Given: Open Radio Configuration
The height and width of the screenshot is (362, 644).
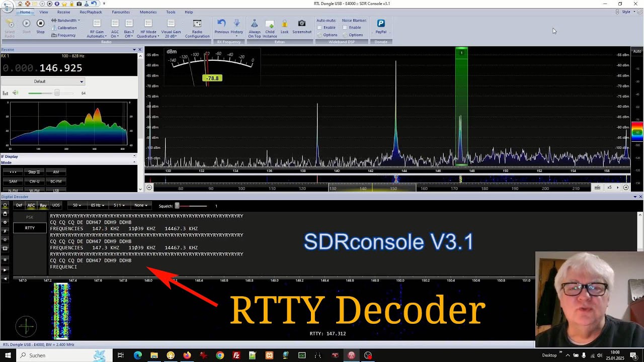Looking at the screenshot, I should point(197,29).
